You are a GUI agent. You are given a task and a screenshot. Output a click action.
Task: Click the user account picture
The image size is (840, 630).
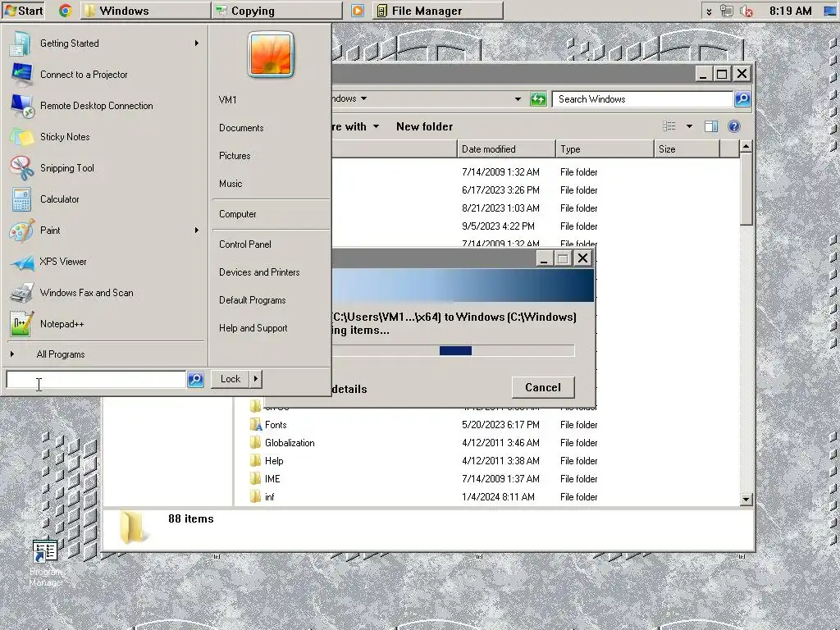click(271, 55)
